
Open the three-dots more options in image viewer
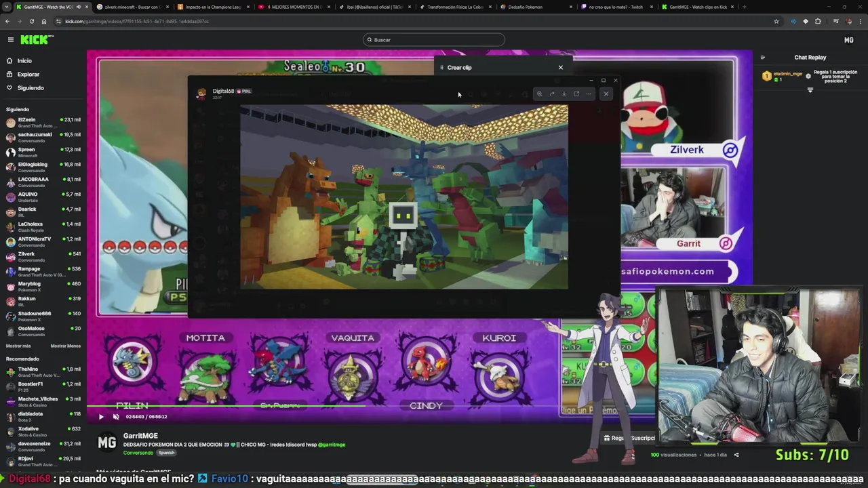point(589,94)
